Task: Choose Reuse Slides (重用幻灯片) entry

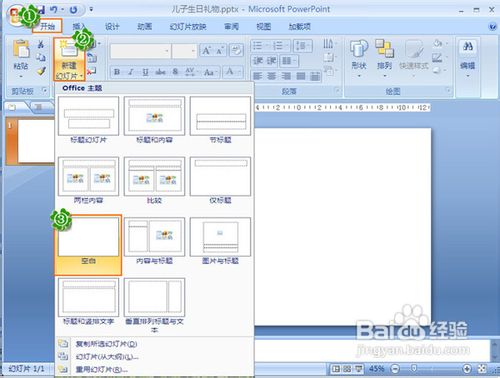Action: coord(102,369)
